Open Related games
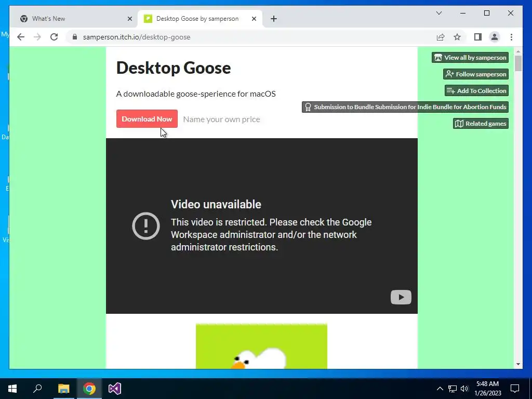532x399 pixels. click(481, 124)
